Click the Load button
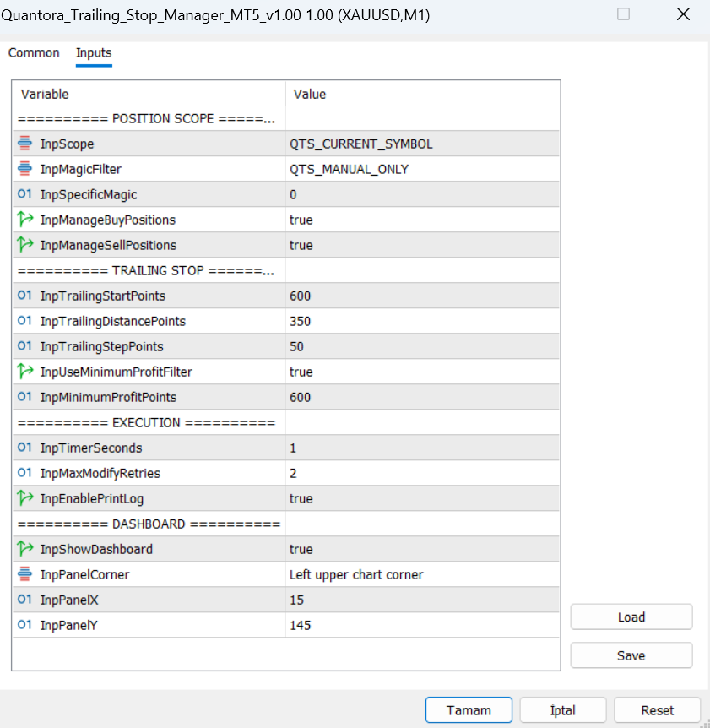 631,617
